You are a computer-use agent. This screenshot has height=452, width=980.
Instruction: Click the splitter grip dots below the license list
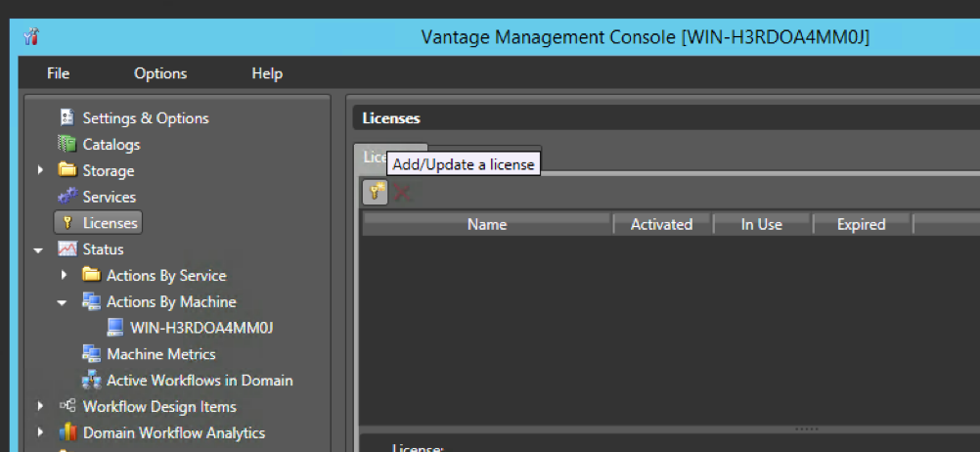tap(806, 429)
